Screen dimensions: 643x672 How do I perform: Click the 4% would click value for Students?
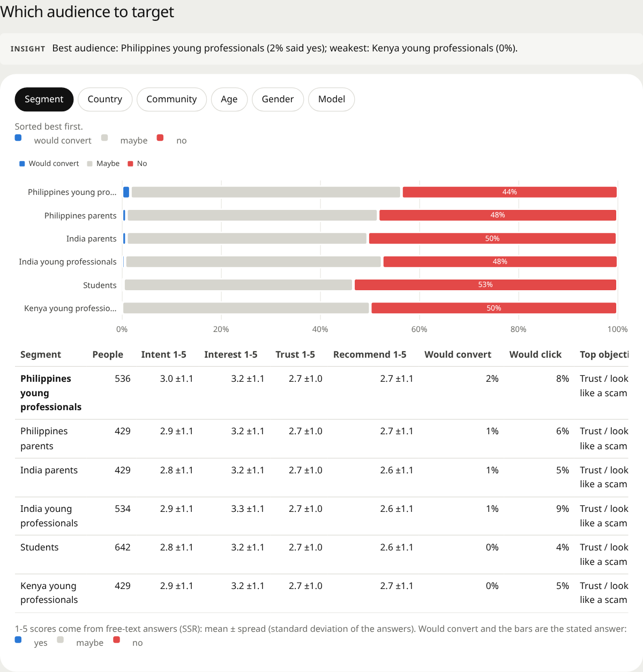coord(563,547)
